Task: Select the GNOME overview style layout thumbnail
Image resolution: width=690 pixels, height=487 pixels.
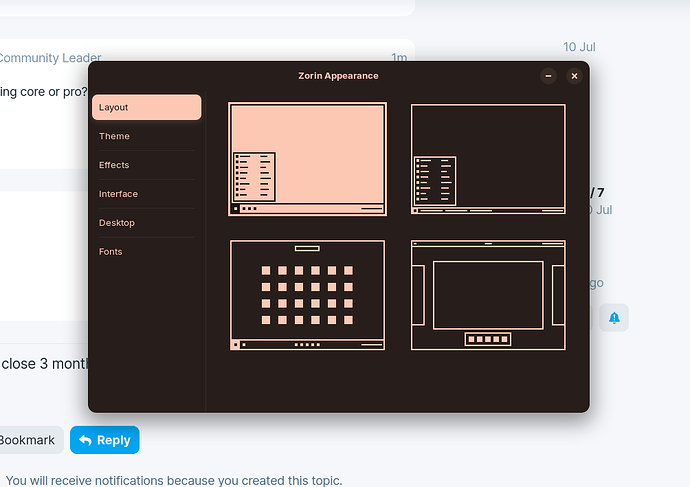Action: (488, 295)
